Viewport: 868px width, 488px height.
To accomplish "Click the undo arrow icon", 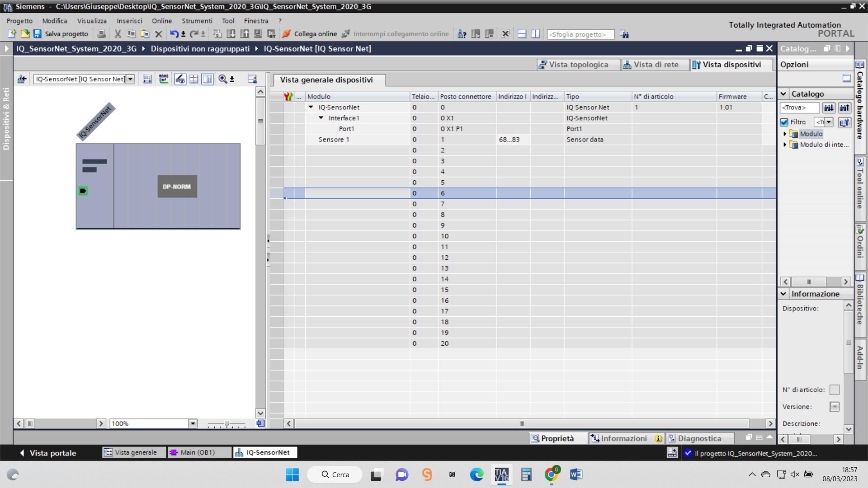I will (x=174, y=34).
